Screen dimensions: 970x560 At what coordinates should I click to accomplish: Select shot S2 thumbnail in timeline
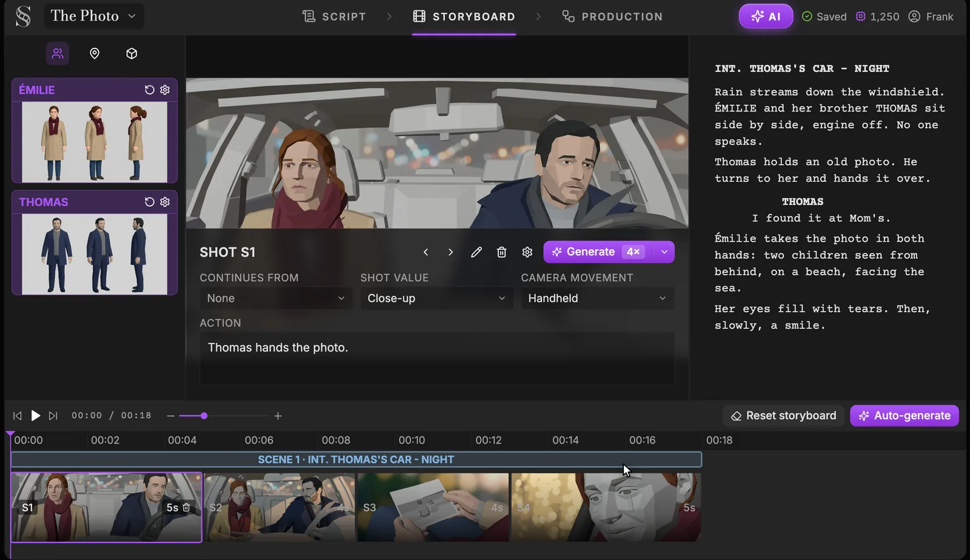pyautogui.click(x=279, y=507)
